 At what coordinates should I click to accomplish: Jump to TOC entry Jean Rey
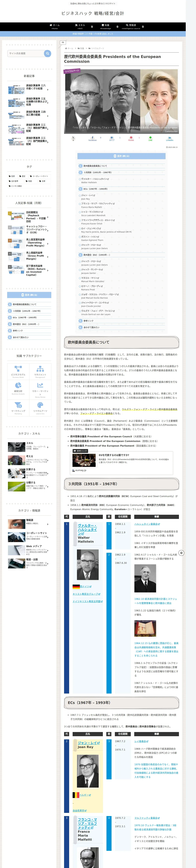click(85, 199)
